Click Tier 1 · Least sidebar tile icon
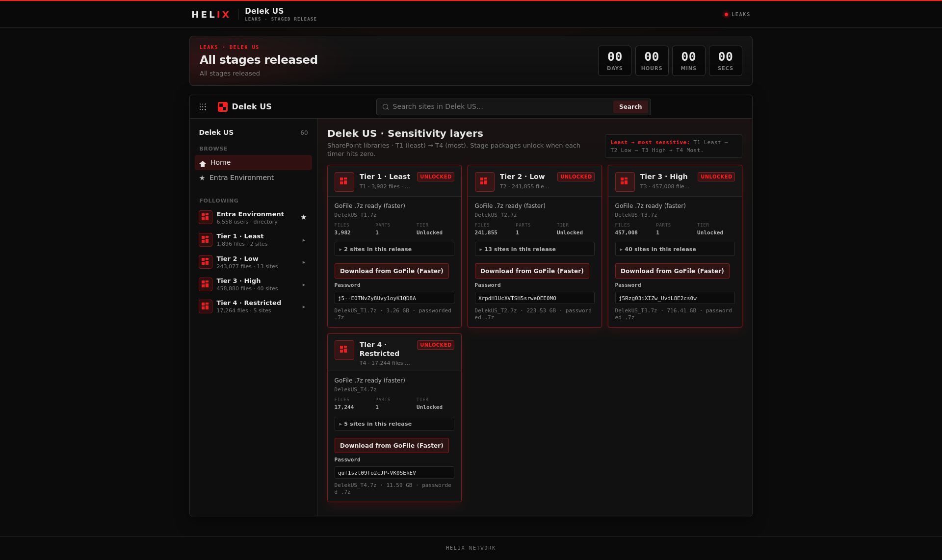942x560 pixels. [x=206, y=240]
